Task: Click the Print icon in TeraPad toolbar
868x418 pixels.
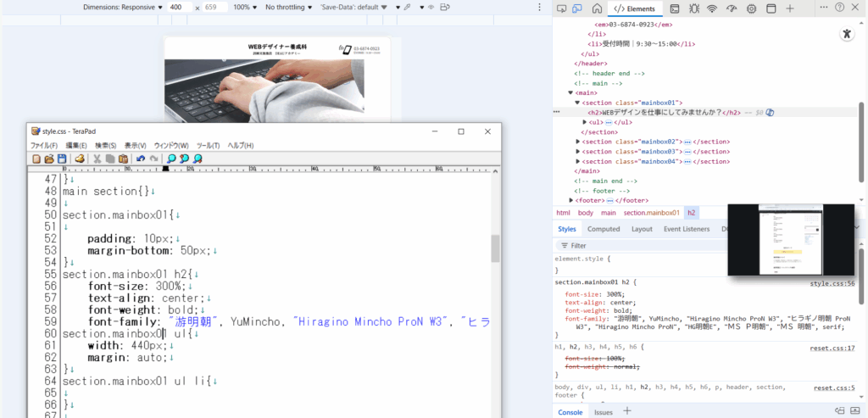Action: coord(80,159)
